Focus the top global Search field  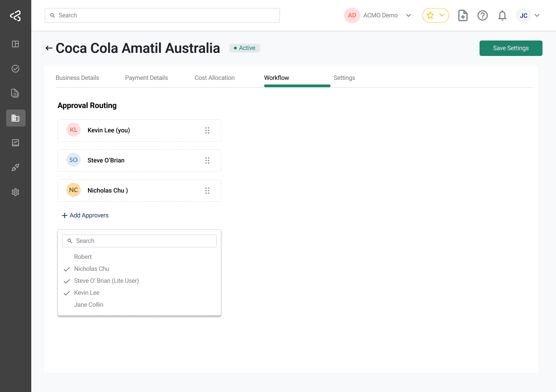coord(162,15)
